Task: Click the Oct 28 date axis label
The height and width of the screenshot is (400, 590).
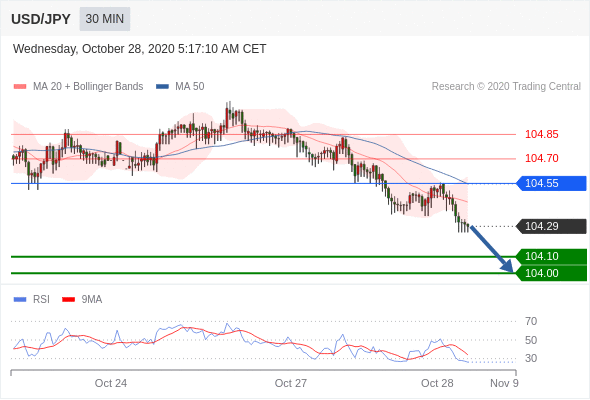Action: click(437, 383)
